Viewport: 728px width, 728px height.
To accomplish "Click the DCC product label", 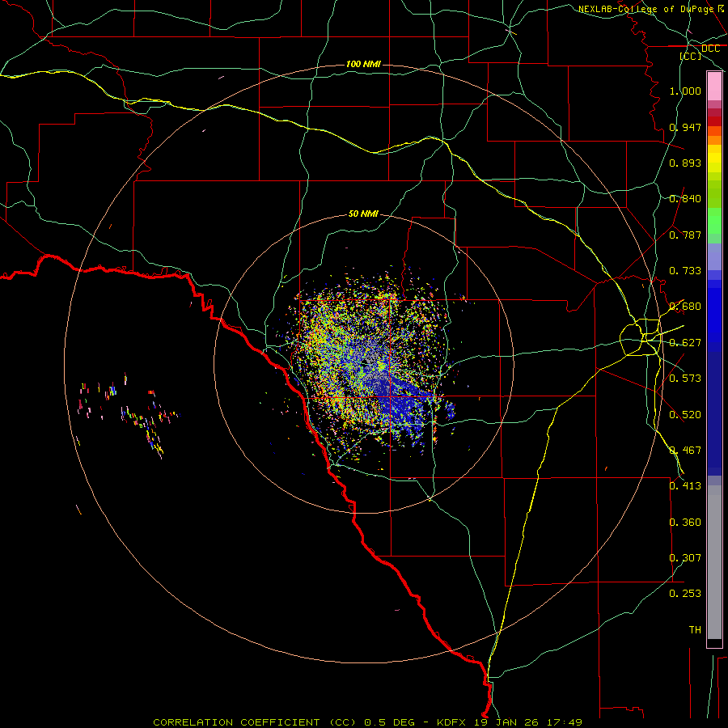I will pos(710,49).
